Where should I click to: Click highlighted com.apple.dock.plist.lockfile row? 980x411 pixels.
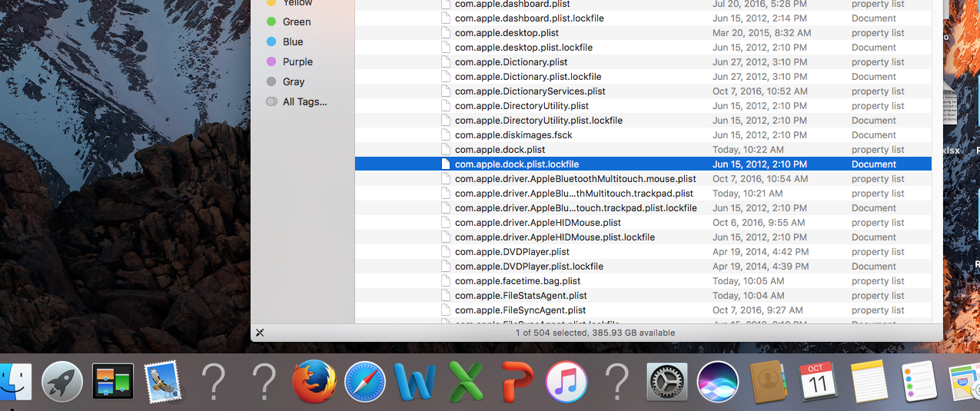[x=643, y=164]
